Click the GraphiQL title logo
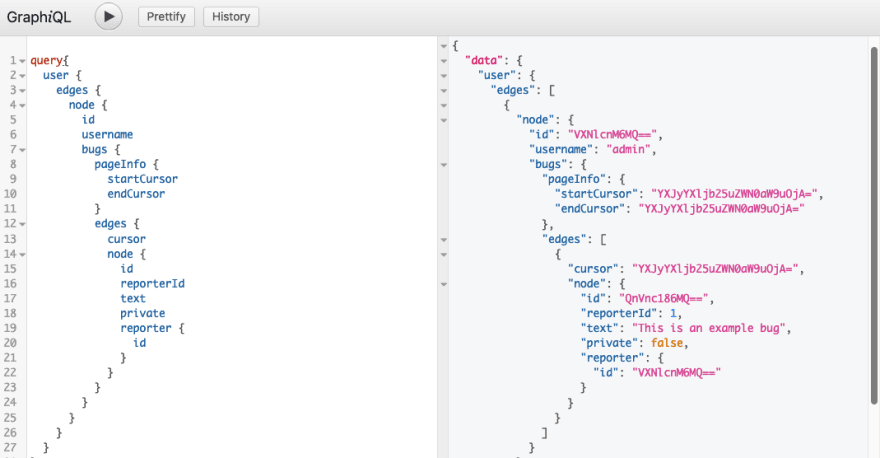The height and width of the screenshot is (458, 880). click(x=39, y=17)
